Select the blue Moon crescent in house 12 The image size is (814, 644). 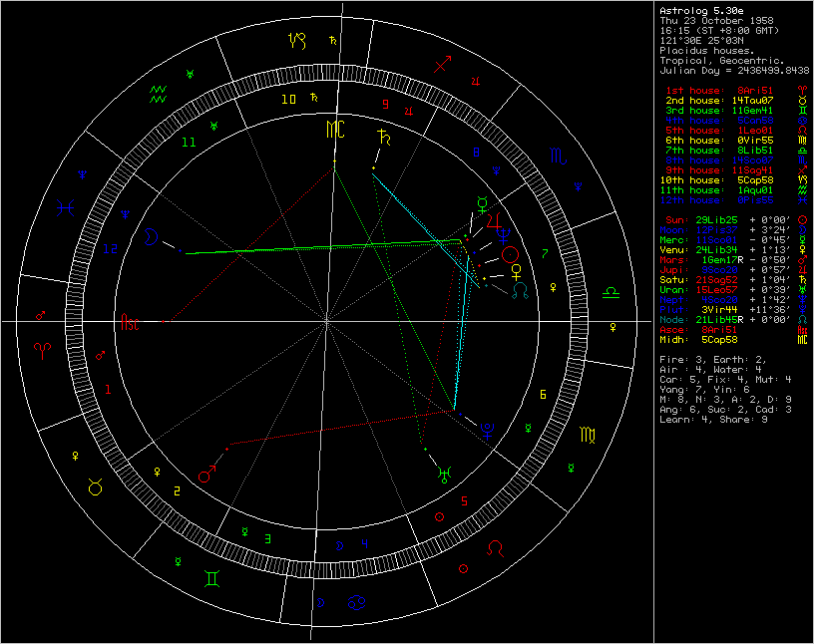point(152,236)
